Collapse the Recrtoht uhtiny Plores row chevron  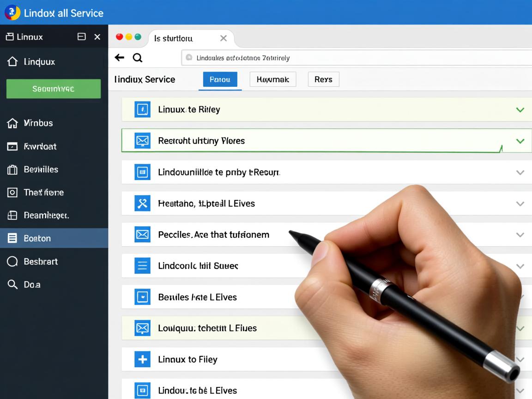520,141
